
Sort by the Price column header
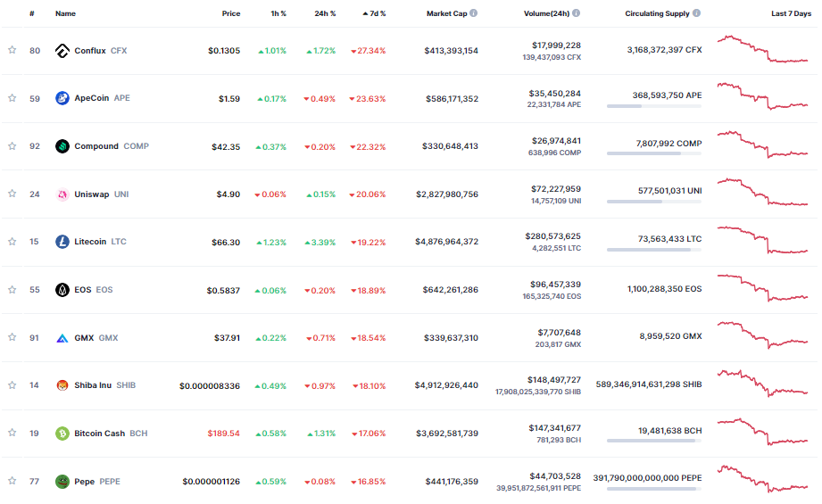(231, 14)
